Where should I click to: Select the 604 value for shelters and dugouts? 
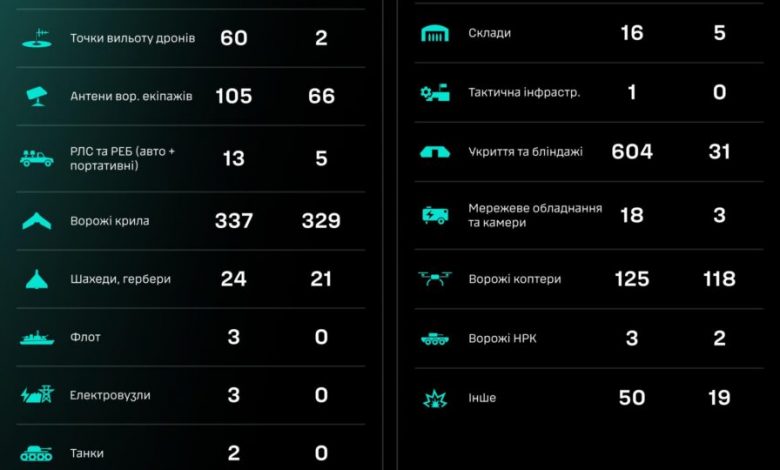pos(632,152)
